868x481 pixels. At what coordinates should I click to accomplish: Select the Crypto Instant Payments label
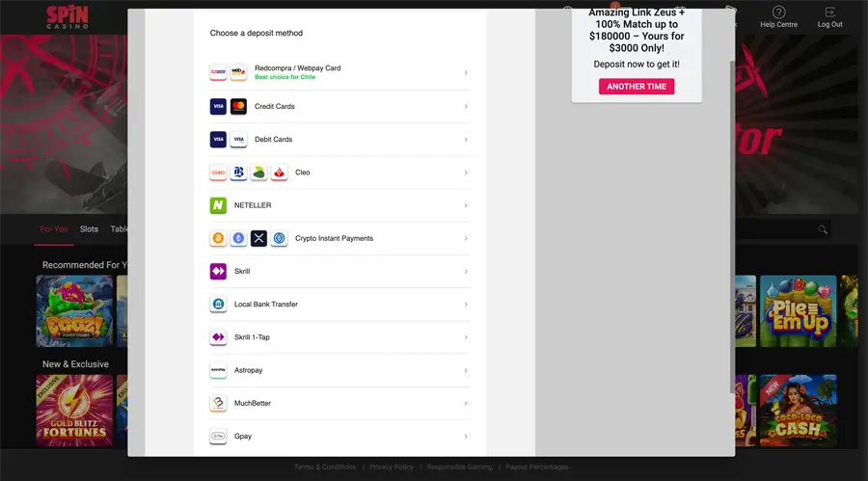(335, 238)
